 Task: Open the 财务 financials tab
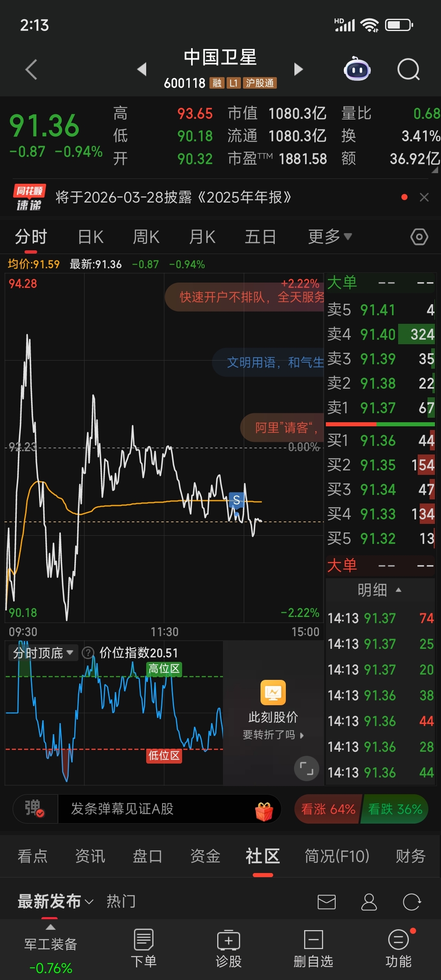[x=411, y=856]
